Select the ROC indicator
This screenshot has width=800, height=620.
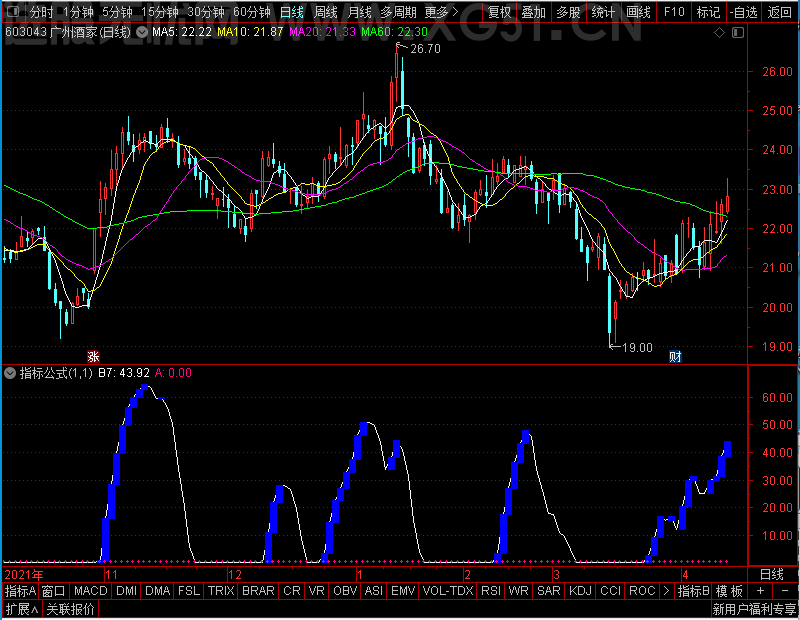pos(642,591)
